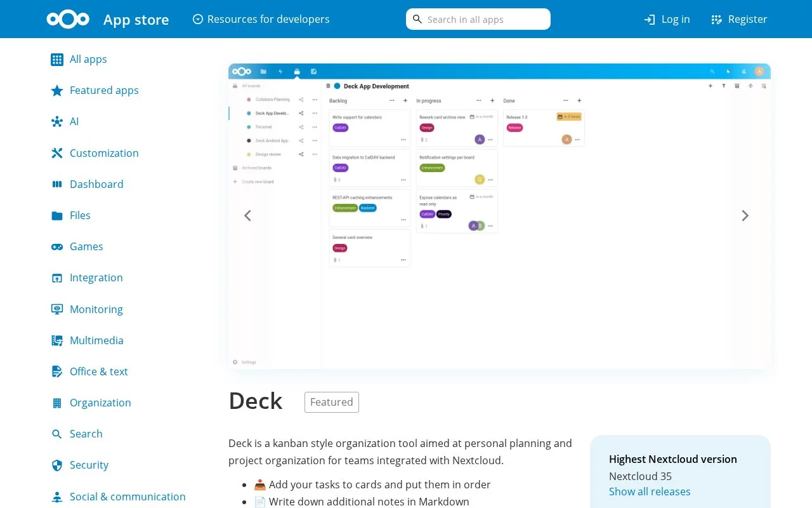Open the App store home link

click(x=136, y=20)
